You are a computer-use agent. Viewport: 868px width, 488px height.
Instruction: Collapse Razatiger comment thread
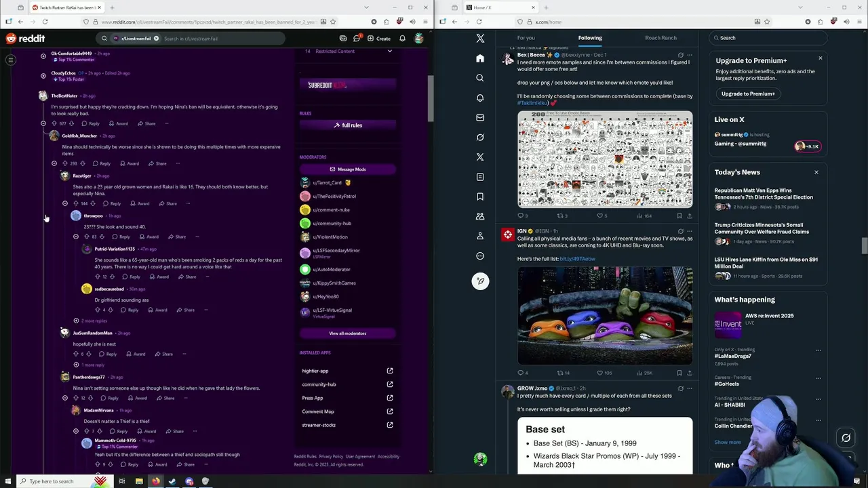65,203
